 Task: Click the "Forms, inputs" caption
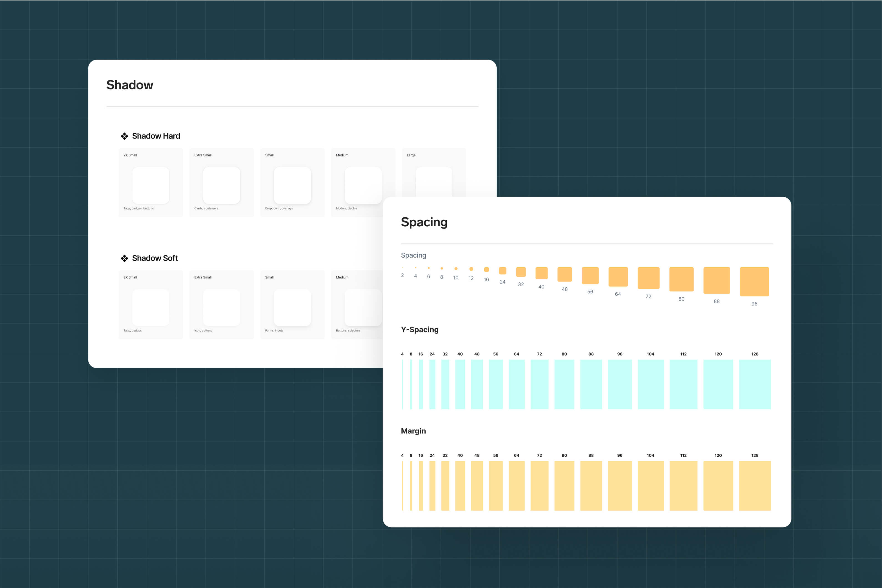pyautogui.click(x=274, y=331)
